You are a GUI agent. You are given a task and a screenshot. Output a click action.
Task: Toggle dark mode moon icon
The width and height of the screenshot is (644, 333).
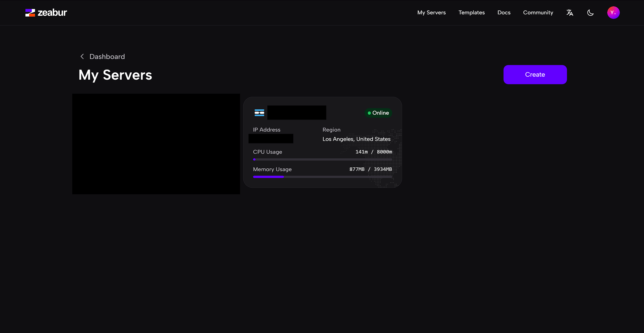pos(590,13)
